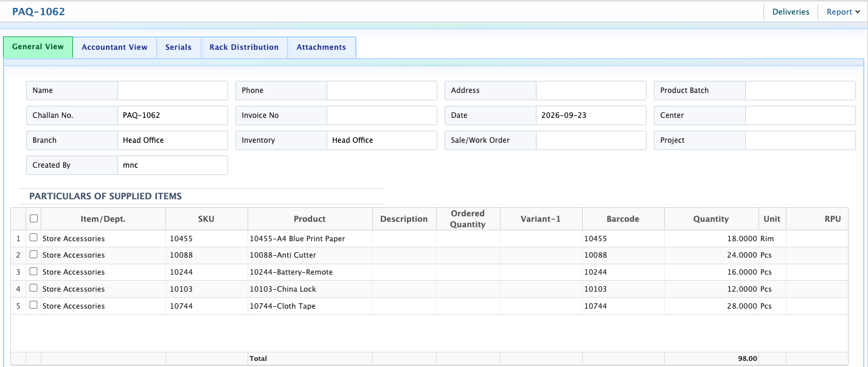Viewport: 868px width, 367px height.
Task: Click the total quantity 98.00
Action: 748,359
